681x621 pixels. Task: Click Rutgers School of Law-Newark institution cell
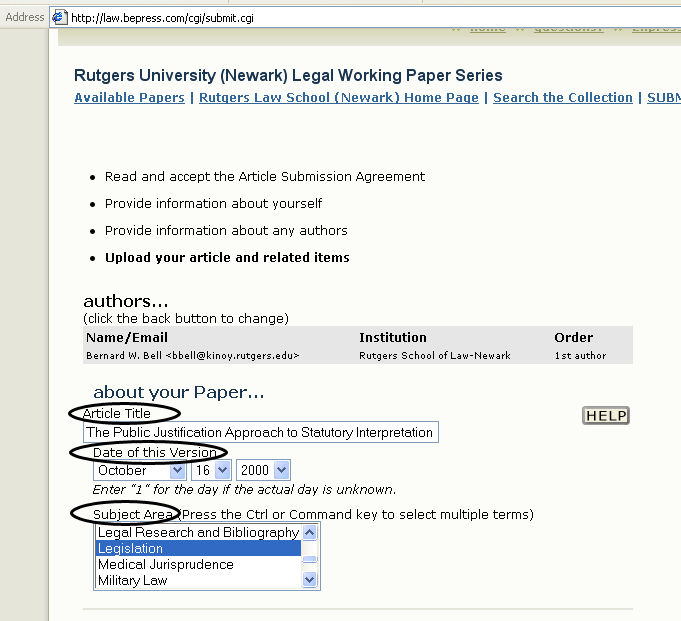435,355
